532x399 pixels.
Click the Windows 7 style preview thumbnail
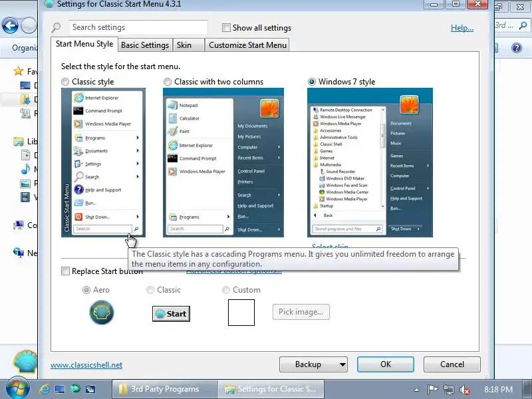coord(370,162)
